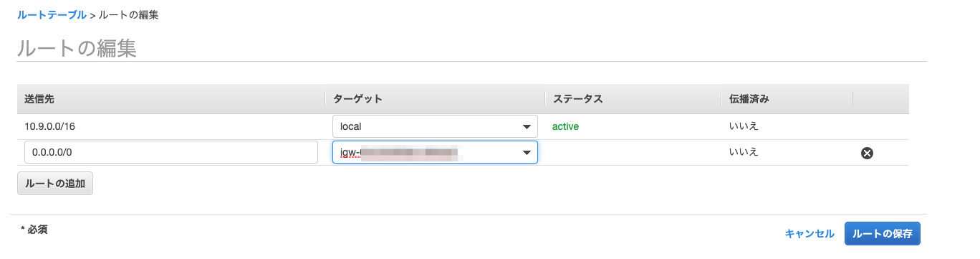Screen dimensions: 980x259
Task: Select the ステータス column header
Action: (x=577, y=99)
